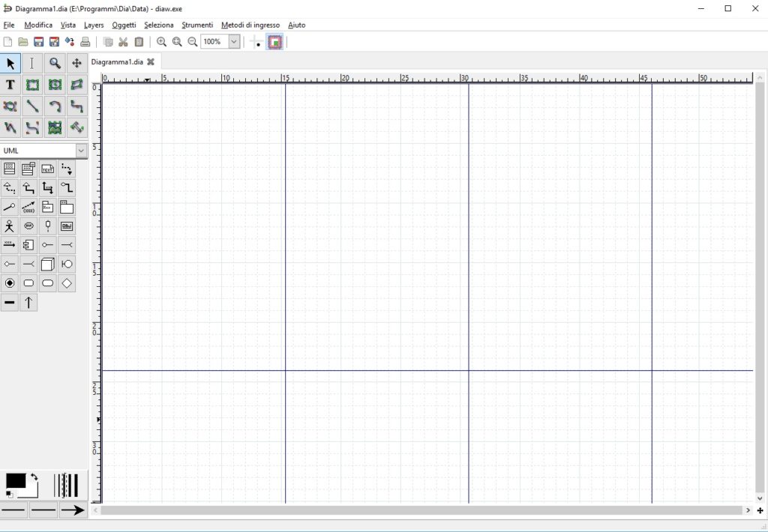
Task: Open the Oggetti menu
Action: pos(124,25)
